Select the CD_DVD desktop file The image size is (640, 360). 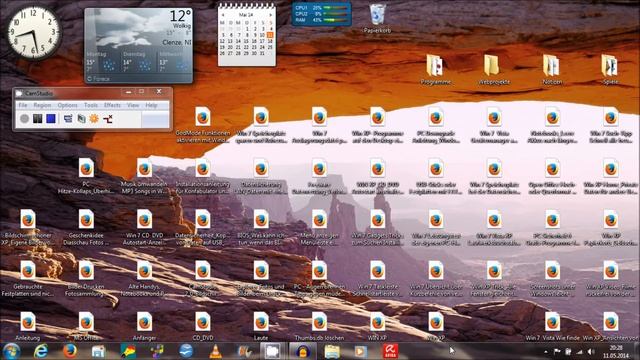203,326
